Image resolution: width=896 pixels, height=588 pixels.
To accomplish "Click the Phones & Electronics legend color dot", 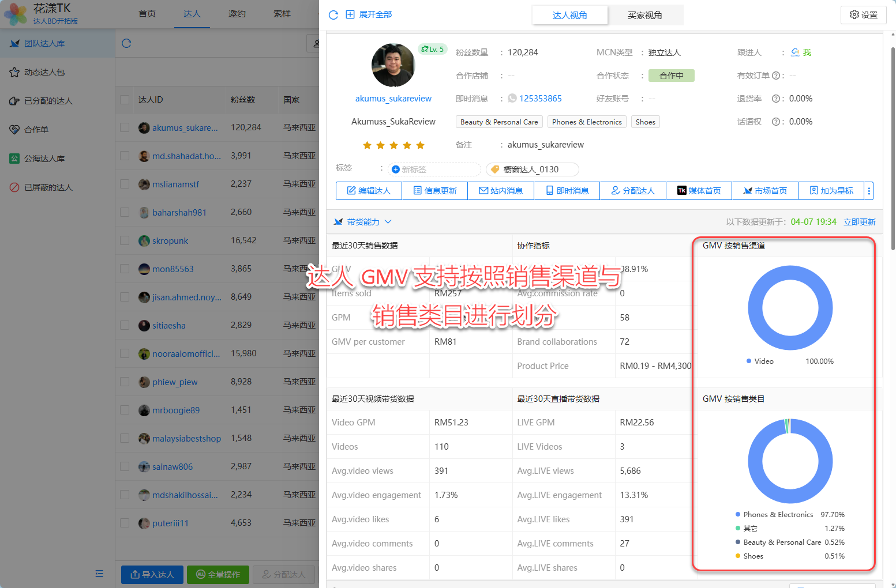I will pyautogui.click(x=738, y=514).
